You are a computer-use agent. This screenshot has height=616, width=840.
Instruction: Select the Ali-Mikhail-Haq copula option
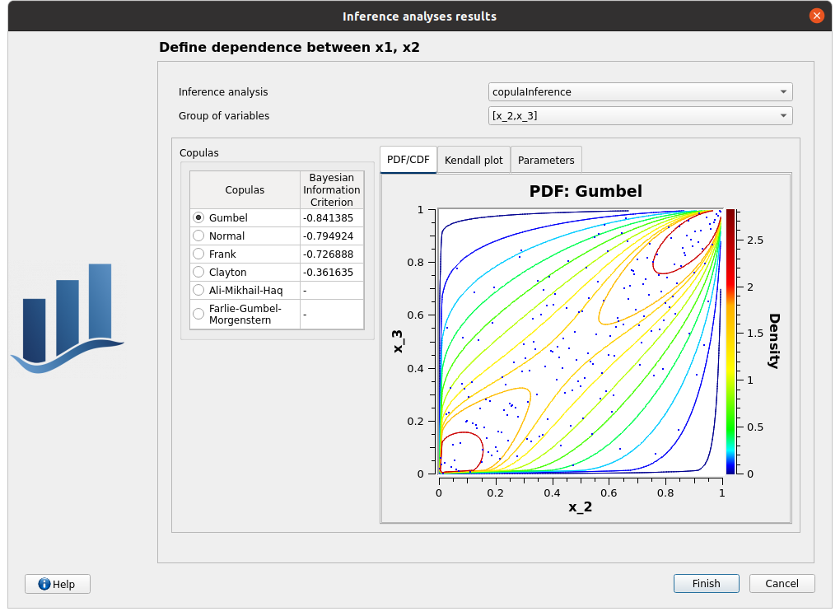point(198,291)
